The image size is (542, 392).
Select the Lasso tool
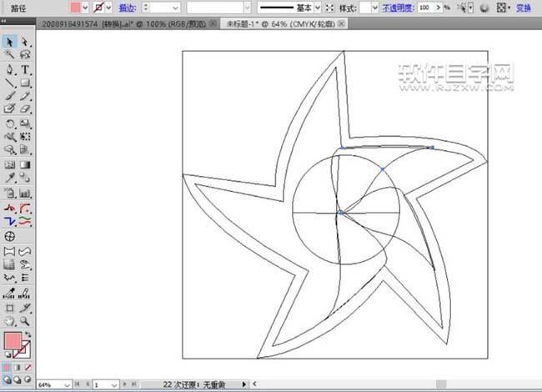pos(24,54)
